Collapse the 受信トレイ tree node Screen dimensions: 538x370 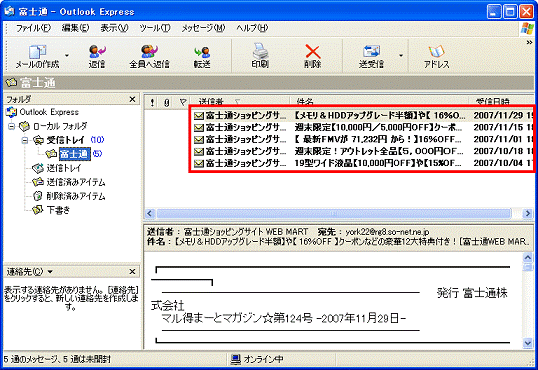[25, 140]
